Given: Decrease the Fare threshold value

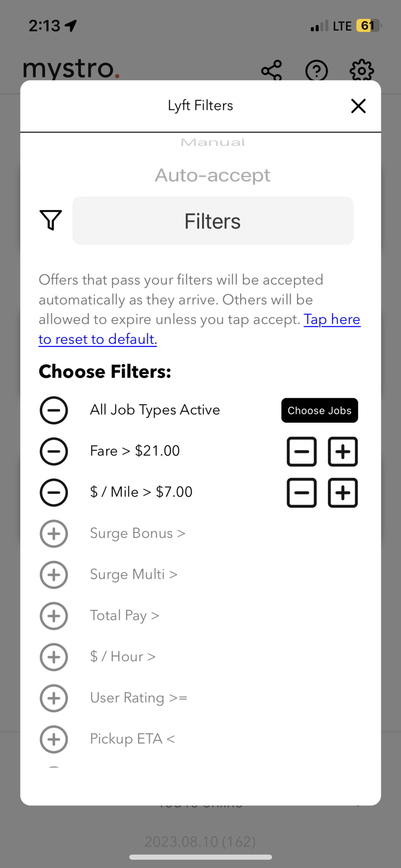Looking at the screenshot, I should pyautogui.click(x=302, y=451).
